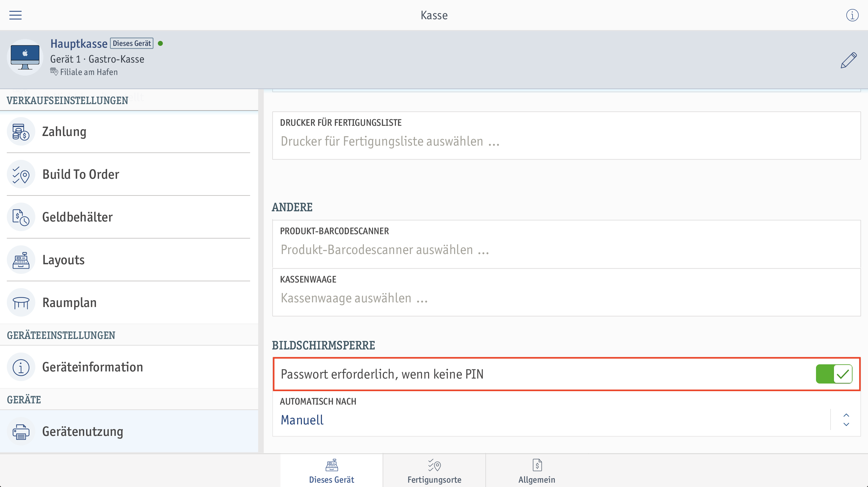Switch to Fertigungsorte tab
This screenshot has width=868, height=487.
(434, 471)
